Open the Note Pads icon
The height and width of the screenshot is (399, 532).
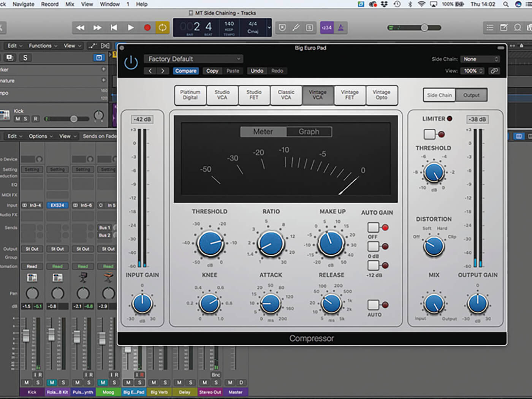tap(504, 27)
